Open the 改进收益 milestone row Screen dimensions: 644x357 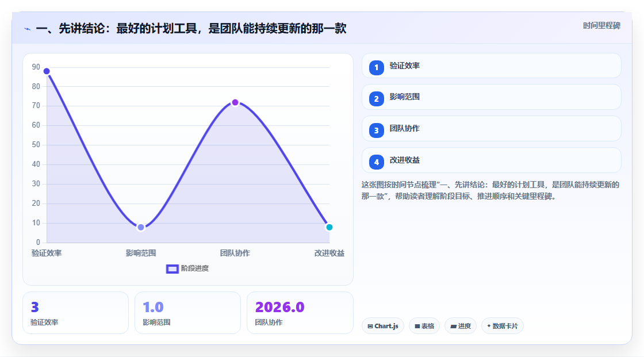(491, 160)
